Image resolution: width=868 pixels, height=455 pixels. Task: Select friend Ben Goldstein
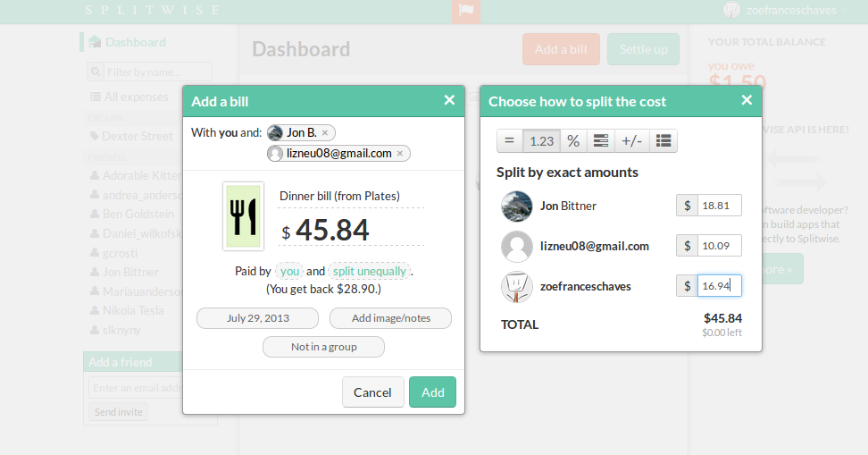pos(138,214)
